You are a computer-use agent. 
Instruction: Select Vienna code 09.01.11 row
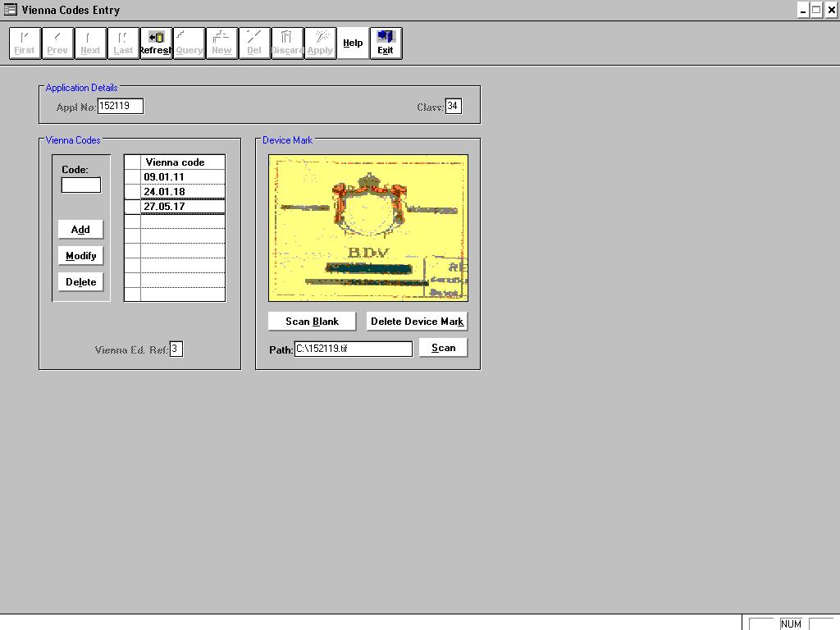pyautogui.click(x=182, y=177)
